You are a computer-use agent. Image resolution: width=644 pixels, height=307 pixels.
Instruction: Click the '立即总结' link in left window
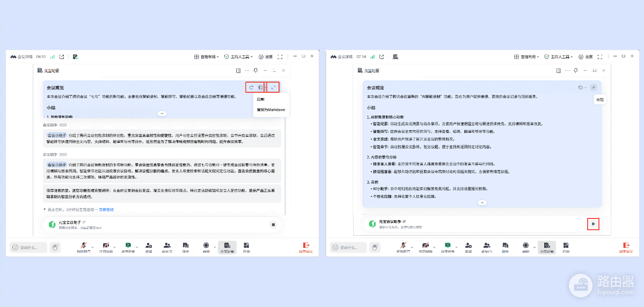pyautogui.click(x=106, y=209)
